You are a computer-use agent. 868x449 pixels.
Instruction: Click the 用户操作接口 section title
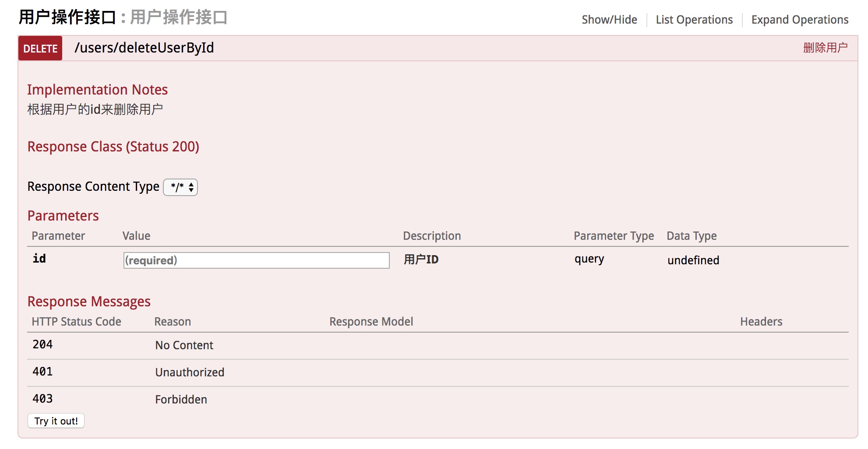tap(67, 18)
